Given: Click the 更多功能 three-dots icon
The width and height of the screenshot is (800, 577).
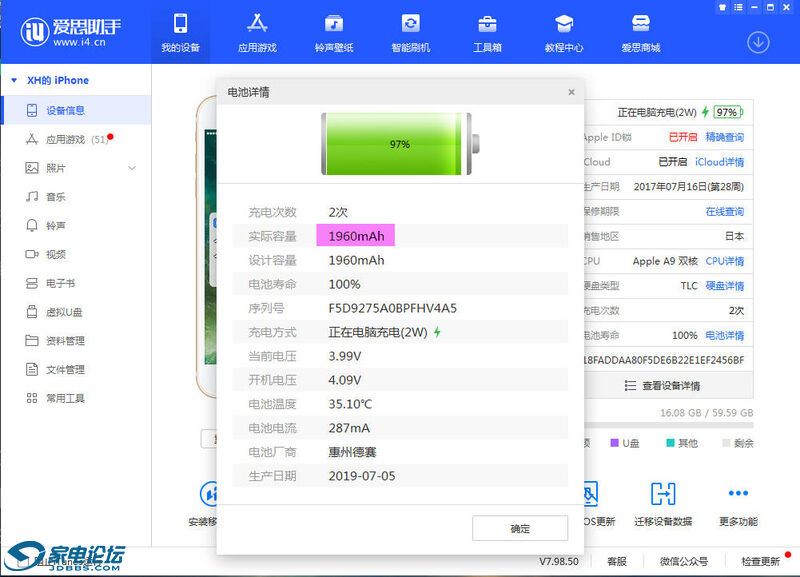Looking at the screenshot, I should pos(738,493).
